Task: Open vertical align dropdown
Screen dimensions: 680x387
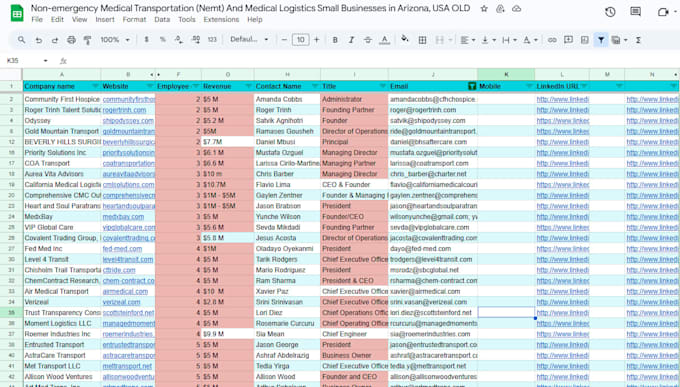Action: pyautogui.click(x=488, y=40)
